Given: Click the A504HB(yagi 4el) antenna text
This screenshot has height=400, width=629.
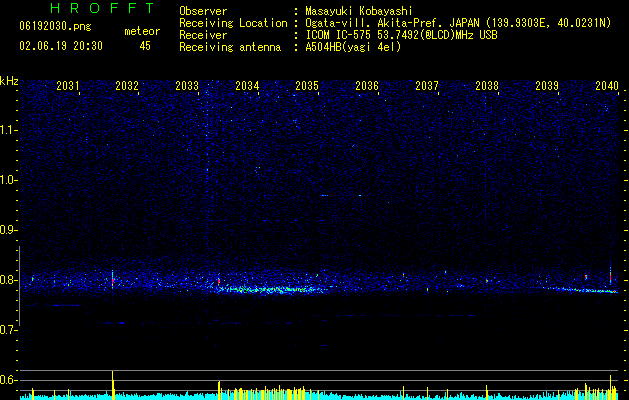Looking at the screenshot, I should (353, 47).
